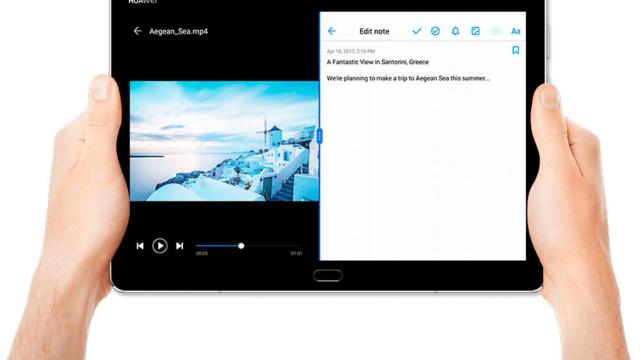Click the Edit note heading
Image resolution: width=640 pixels, height=360 pixels.
(374, 31)
